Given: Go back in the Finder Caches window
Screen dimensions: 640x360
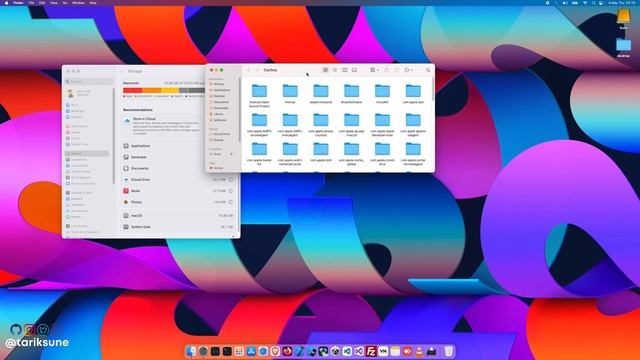Looking at the screenshot, I should pos(249,70).
